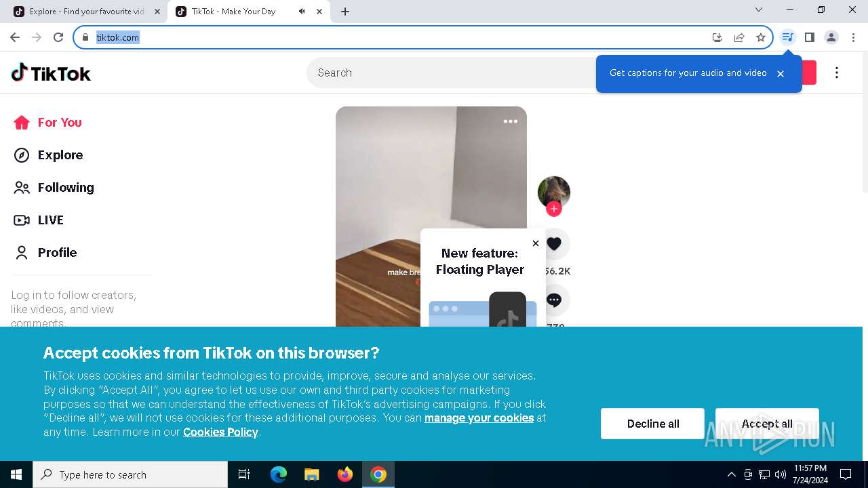Bookmark this page with star
The width and height of the screenshot is (868, 488).
(761, 37)
